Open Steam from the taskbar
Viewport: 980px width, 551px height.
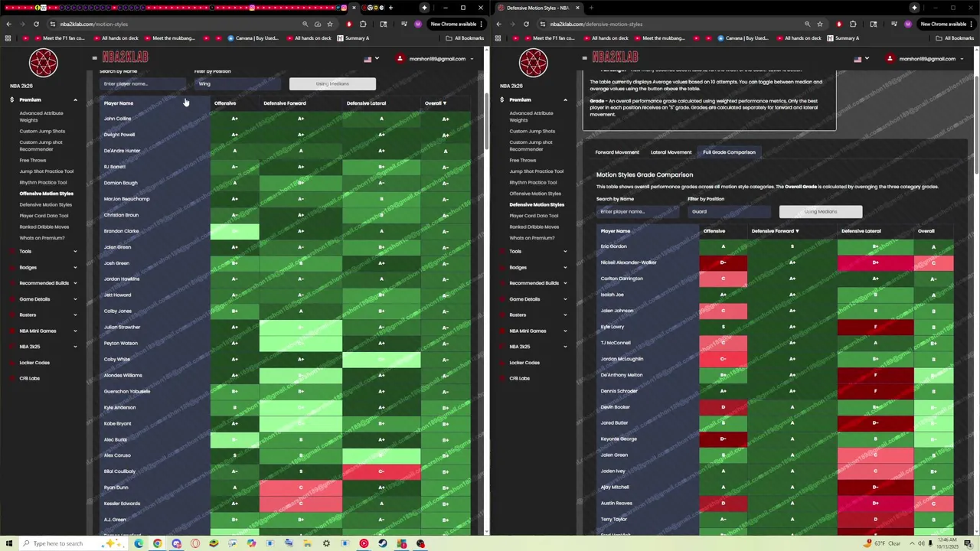(382, 543)
